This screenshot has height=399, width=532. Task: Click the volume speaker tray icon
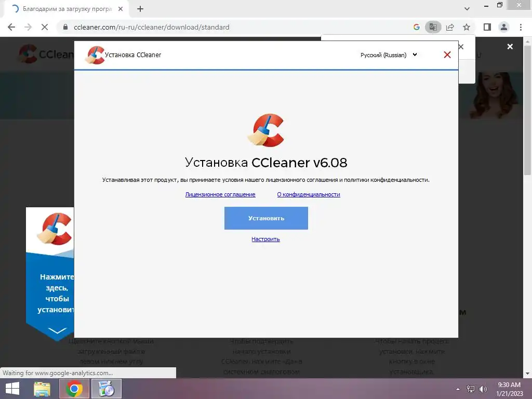click(x=483, y=389)
